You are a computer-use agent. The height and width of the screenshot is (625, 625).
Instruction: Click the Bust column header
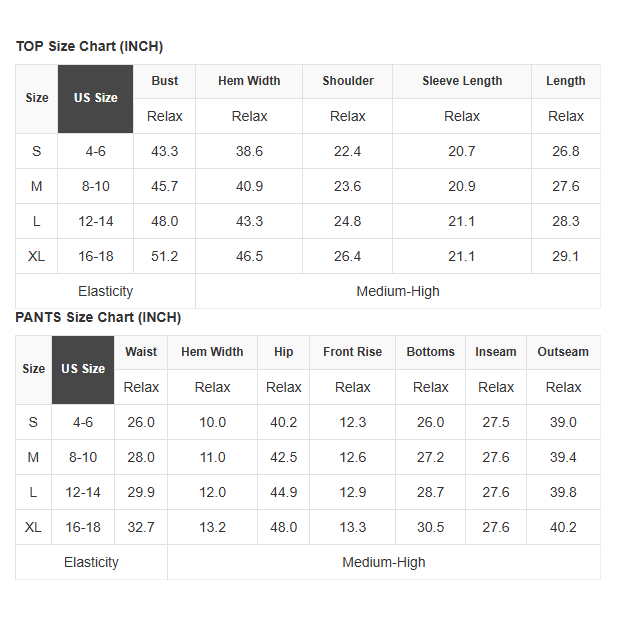[x=165, y=81]
